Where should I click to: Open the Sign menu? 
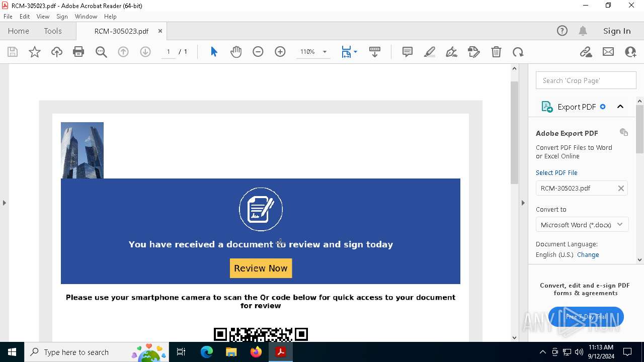click(62, 16)
